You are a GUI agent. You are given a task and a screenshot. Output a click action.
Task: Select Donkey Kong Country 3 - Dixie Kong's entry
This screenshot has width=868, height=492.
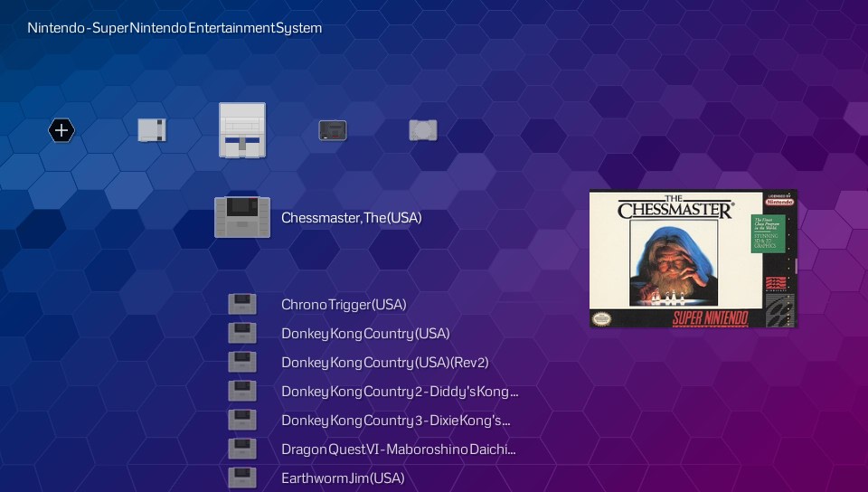click(396, 421)
